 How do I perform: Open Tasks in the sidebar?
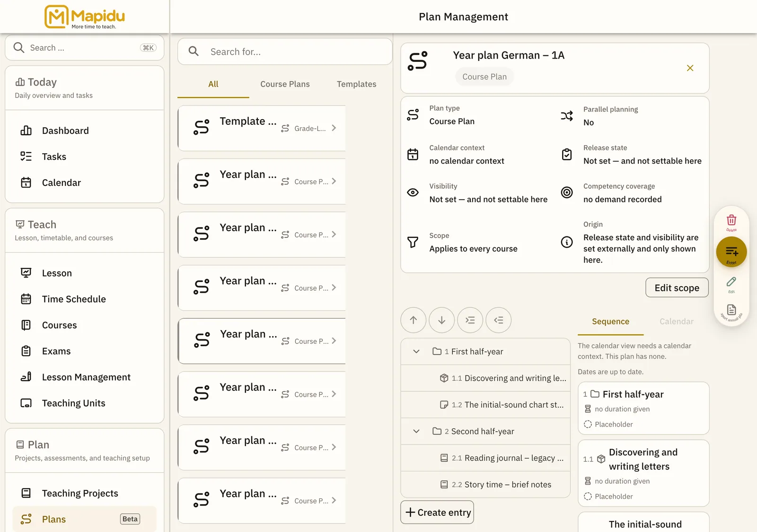(85, 157)
